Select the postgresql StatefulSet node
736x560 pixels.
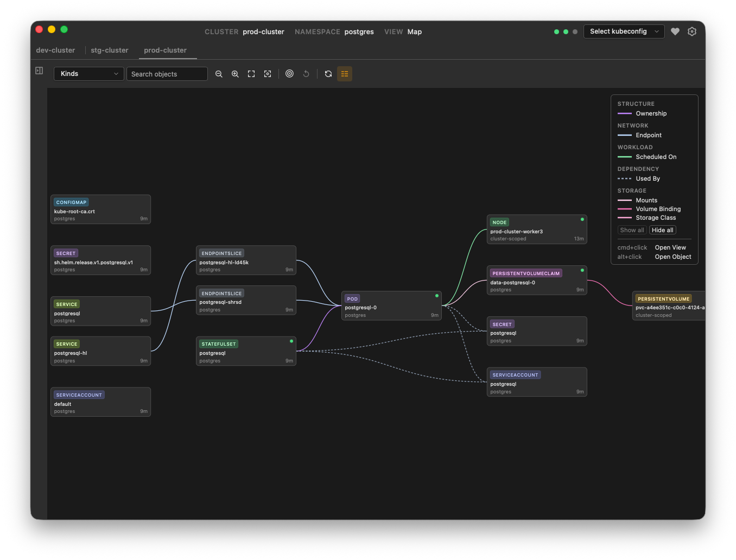tap(246, 351)
